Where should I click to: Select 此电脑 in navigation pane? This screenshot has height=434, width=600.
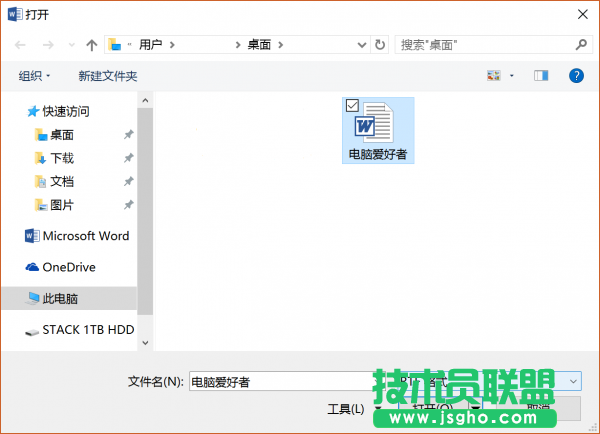[60, 298]
